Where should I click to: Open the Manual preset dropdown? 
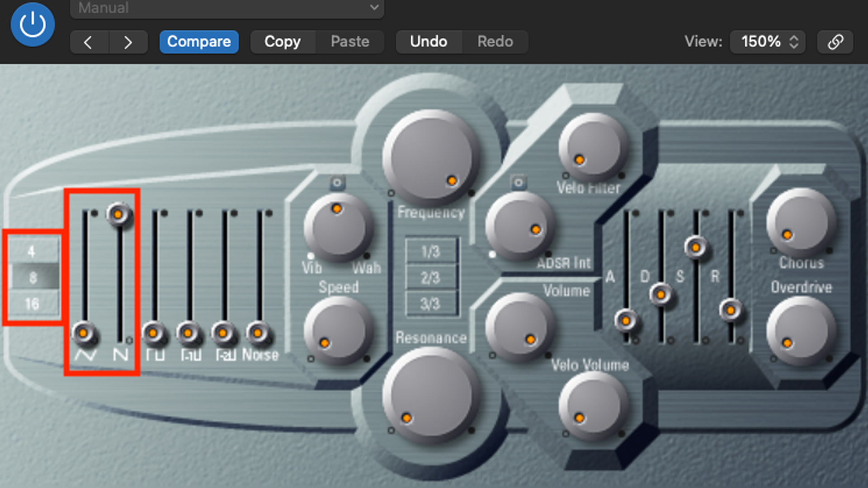point(227,8)
